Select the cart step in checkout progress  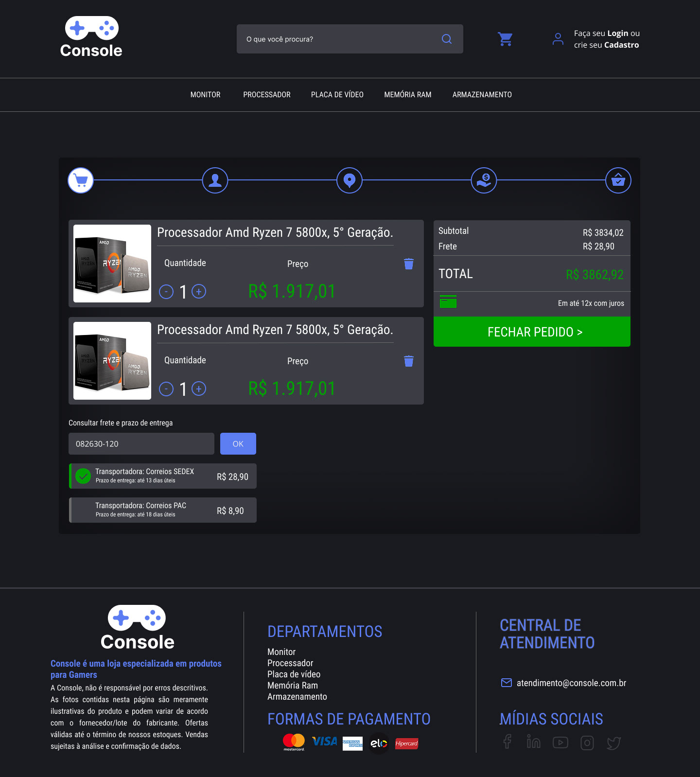pyautogui.click(x=81, y=180)
